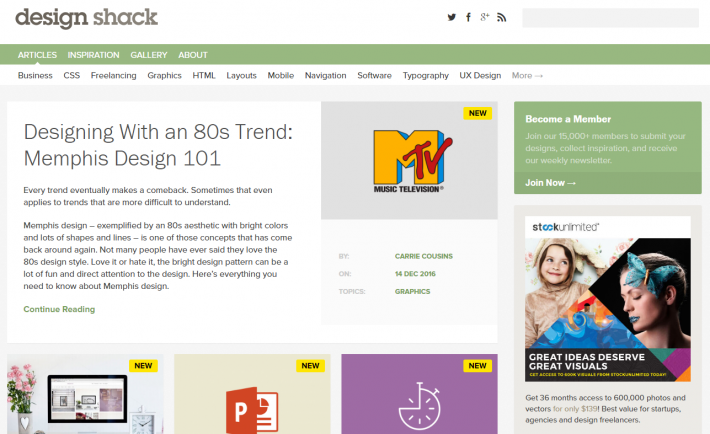The height and width of the screenshot is (434, 710).
Task: Open the StockUnlimited advertisement banner
Action: [608, 298]
